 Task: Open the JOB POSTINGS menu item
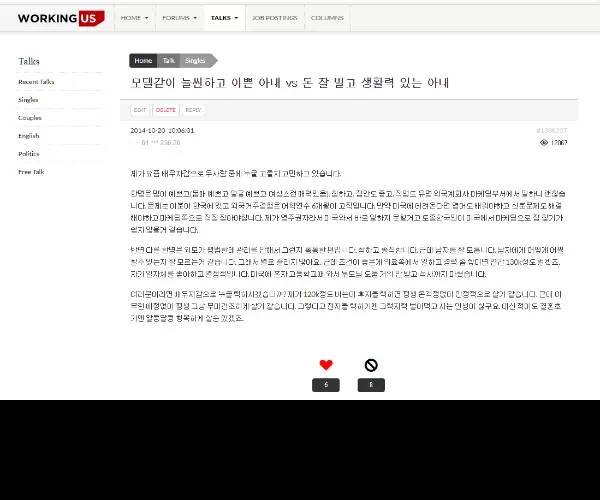(x=274, y=18)
